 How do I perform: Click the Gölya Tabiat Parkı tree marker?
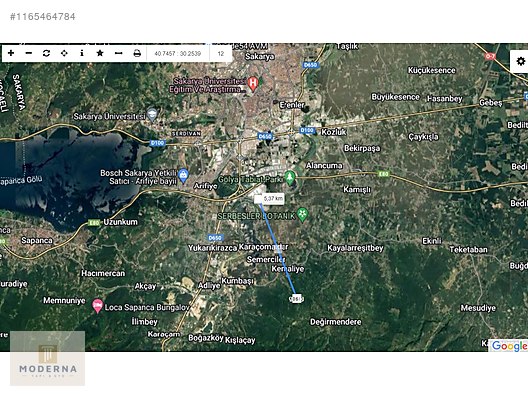(x=290, y=178)
